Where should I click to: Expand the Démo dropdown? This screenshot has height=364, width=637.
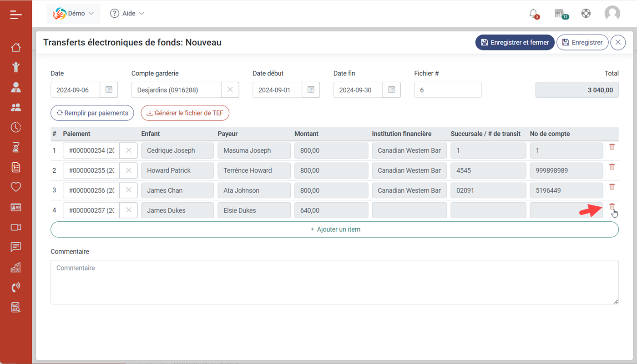(x=73, y=14)
